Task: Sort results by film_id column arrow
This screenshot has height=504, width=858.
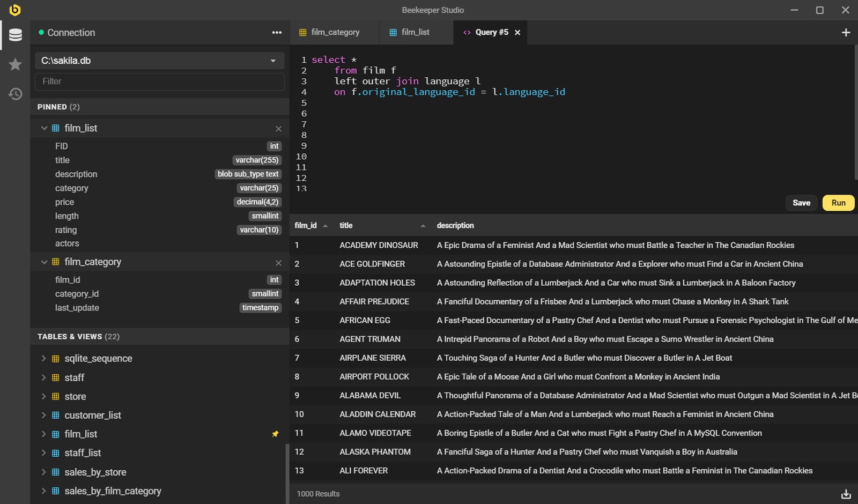Action: coord(326,226)
